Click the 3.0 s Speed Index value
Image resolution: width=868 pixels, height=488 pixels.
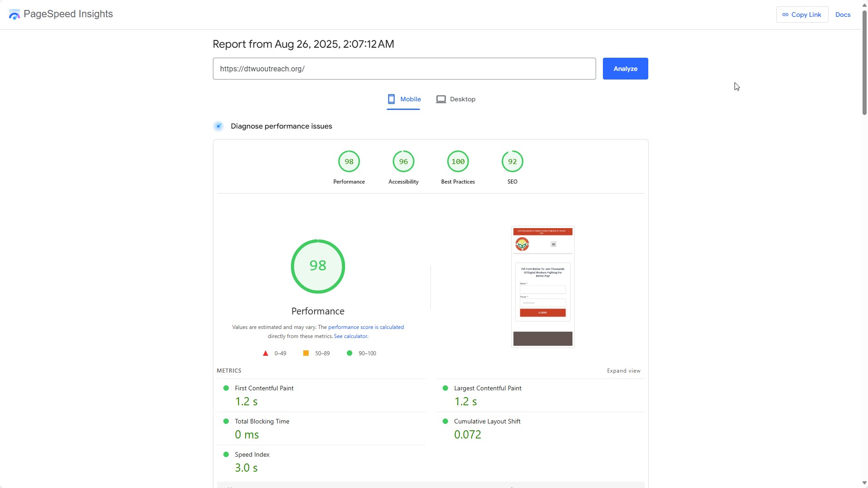tap(247, 468)
